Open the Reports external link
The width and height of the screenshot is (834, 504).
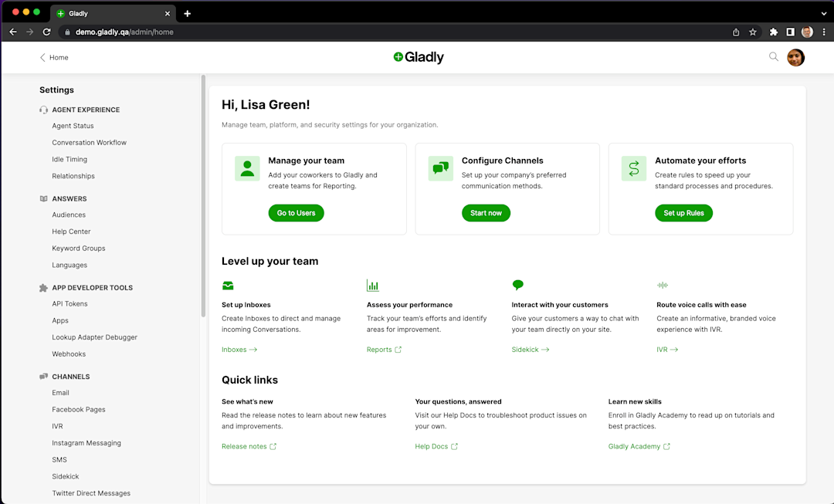pyautogui.click(x=384, y=350)
